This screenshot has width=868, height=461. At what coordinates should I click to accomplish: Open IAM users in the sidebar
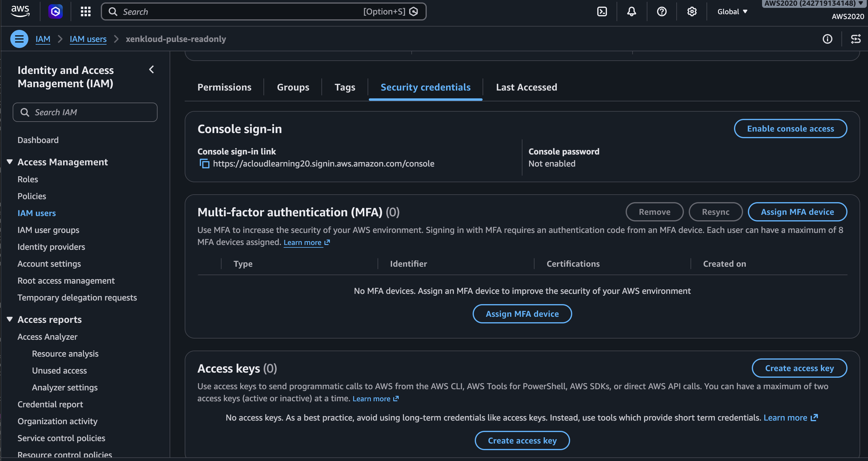point(37,213)
